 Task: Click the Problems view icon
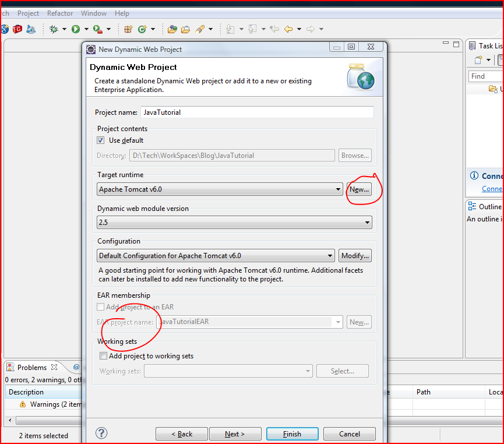click(x=10, y=367)
